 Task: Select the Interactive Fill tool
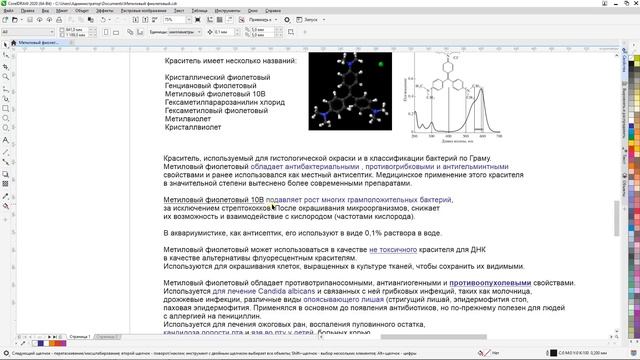(x=5, y=206)
